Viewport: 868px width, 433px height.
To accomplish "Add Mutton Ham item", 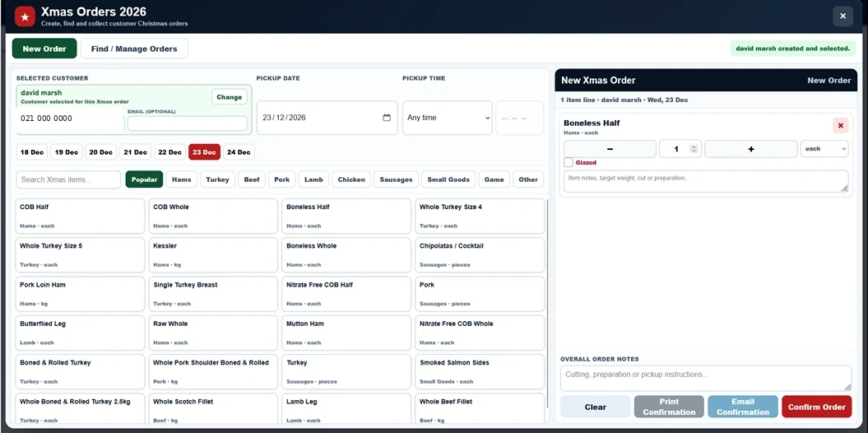I will [346, 333].
